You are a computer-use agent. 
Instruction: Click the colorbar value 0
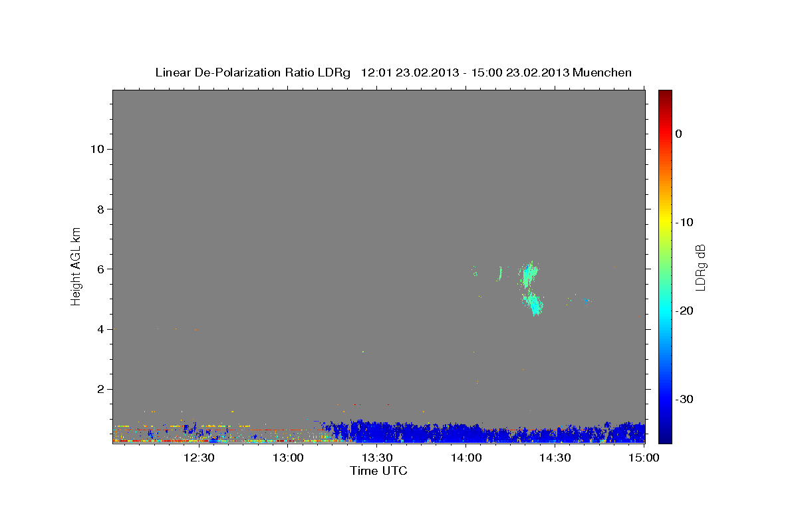click(x=679, y=134)
